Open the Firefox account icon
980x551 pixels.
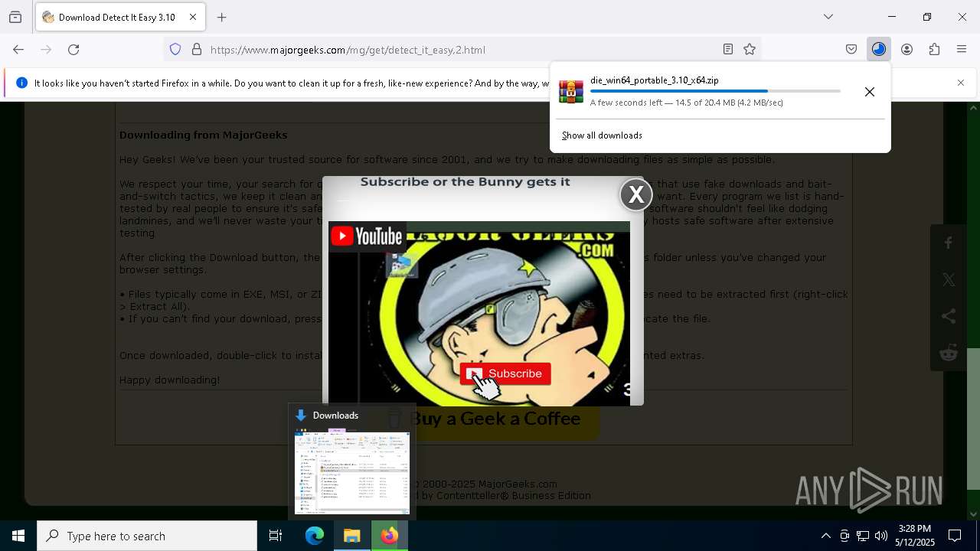(x=906, y=50)
